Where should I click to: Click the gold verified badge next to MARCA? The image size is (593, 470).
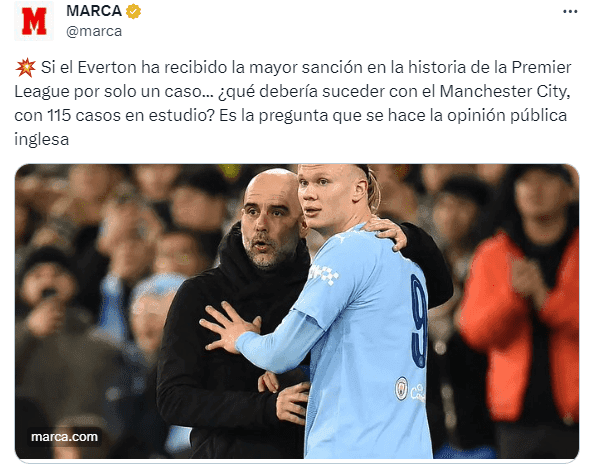(133, 11)
